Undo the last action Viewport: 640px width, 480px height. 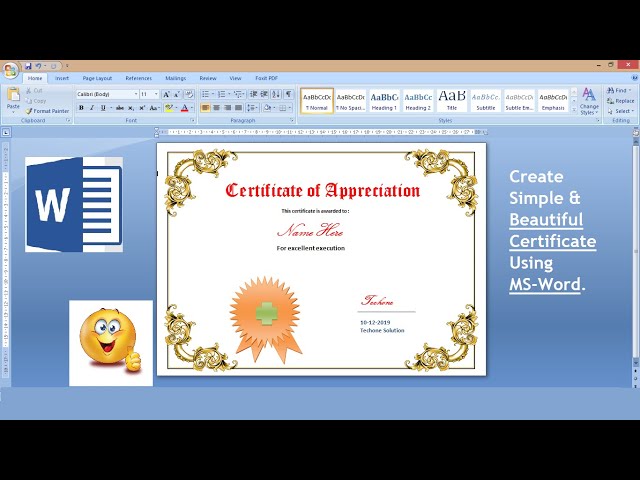point(38,66)
